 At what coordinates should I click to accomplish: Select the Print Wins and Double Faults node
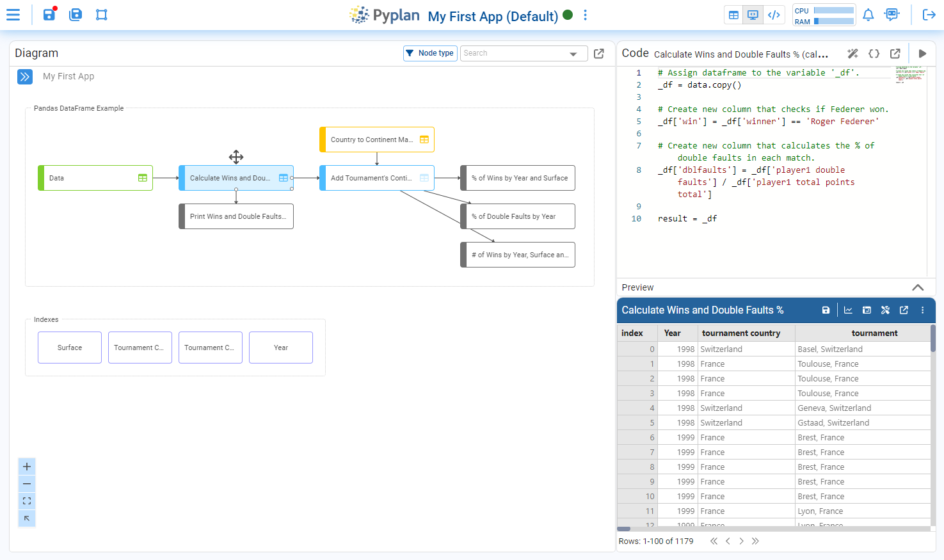(x=236, y=216)
